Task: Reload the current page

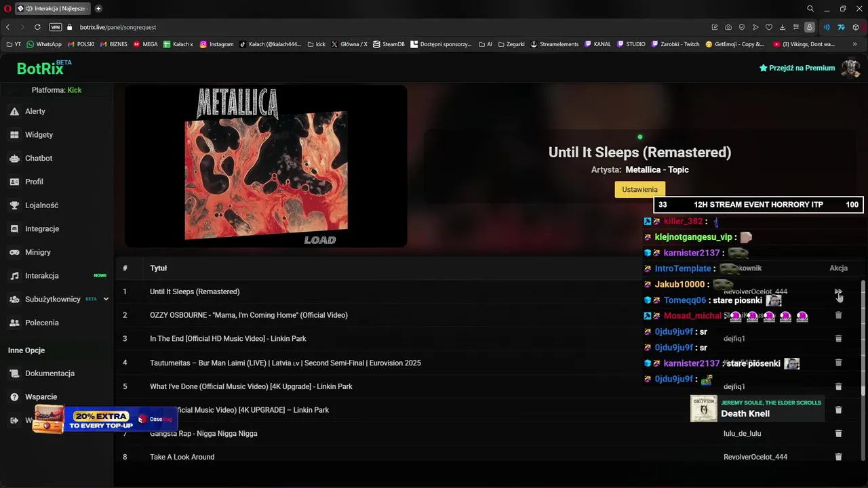Action: coord(37,27)
